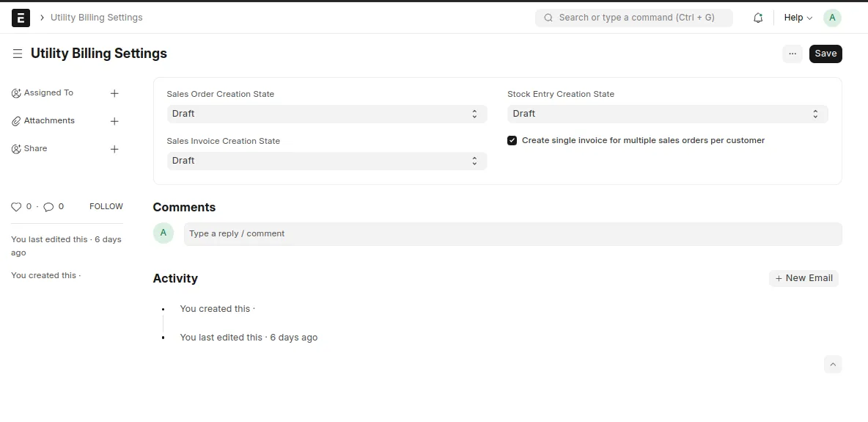
Task: Click the comment reply input box
Action: point(512,234)
